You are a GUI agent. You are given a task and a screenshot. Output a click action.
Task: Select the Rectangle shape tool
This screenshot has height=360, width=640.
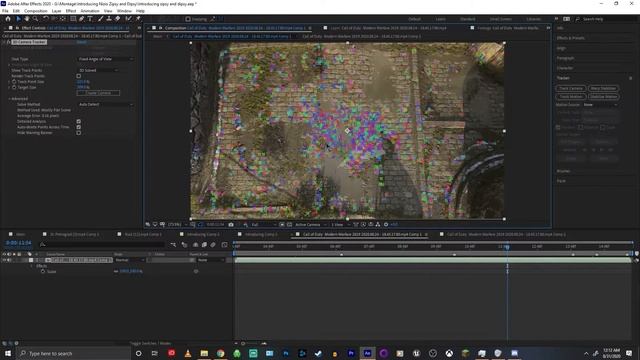pyautogui.click(x=73, y=19)
